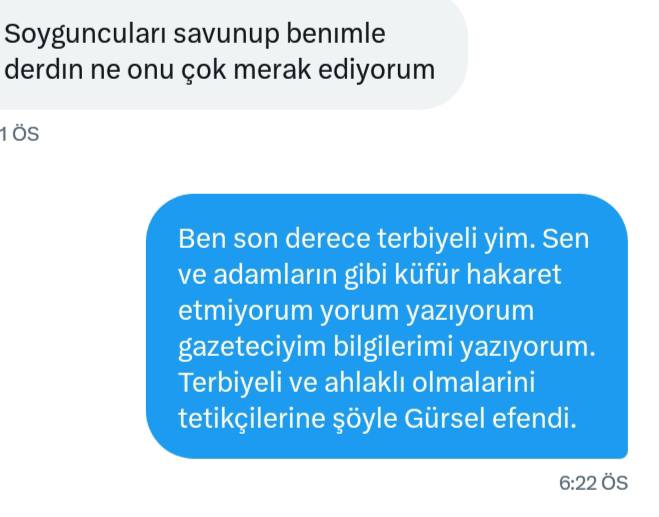The image size is (659, 517).
Task: Select the blue sent message bubble
Action: pyautogui.click(x=387, y=326)
